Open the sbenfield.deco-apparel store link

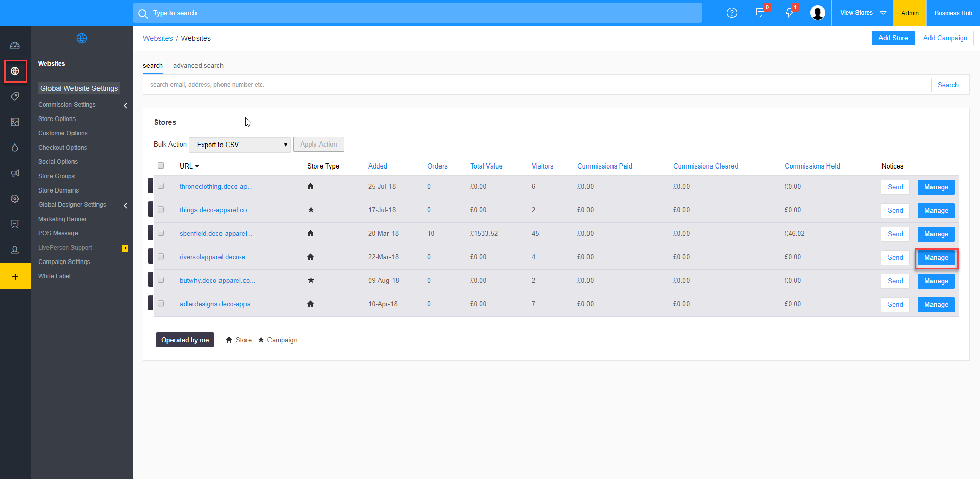click(215, 233)
